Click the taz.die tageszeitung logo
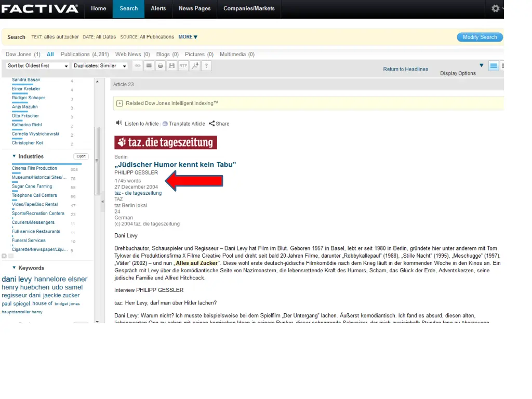The height and width of the screenshot is (399, 532). click(x=166, y=142)
